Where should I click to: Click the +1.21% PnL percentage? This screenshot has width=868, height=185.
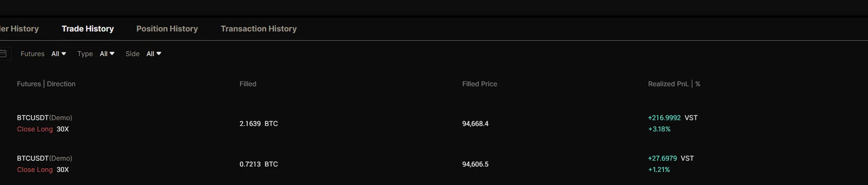pos(659,170)
